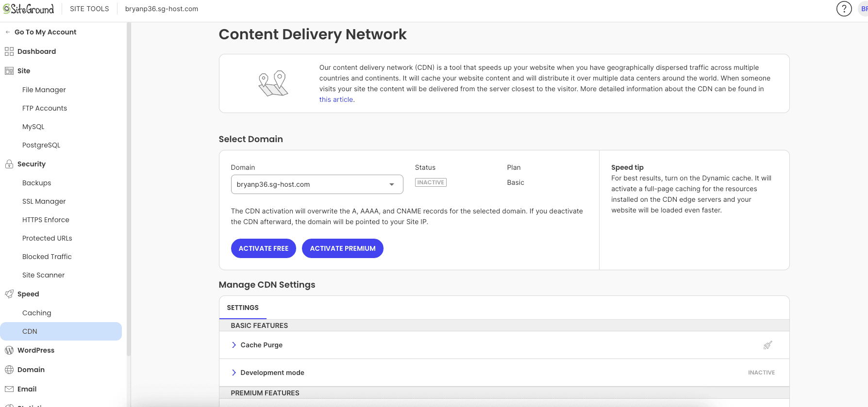Viewport: 868px width, 407px height.
Task: Open Site Scanner in the sidebar
Action: tap(43, 275)
